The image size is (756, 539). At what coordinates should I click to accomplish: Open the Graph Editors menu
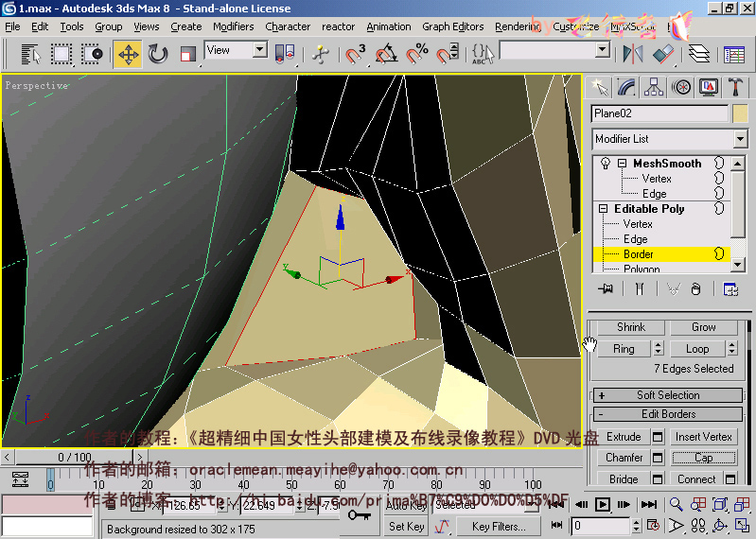pyautogui.click(x=452, y=27)
